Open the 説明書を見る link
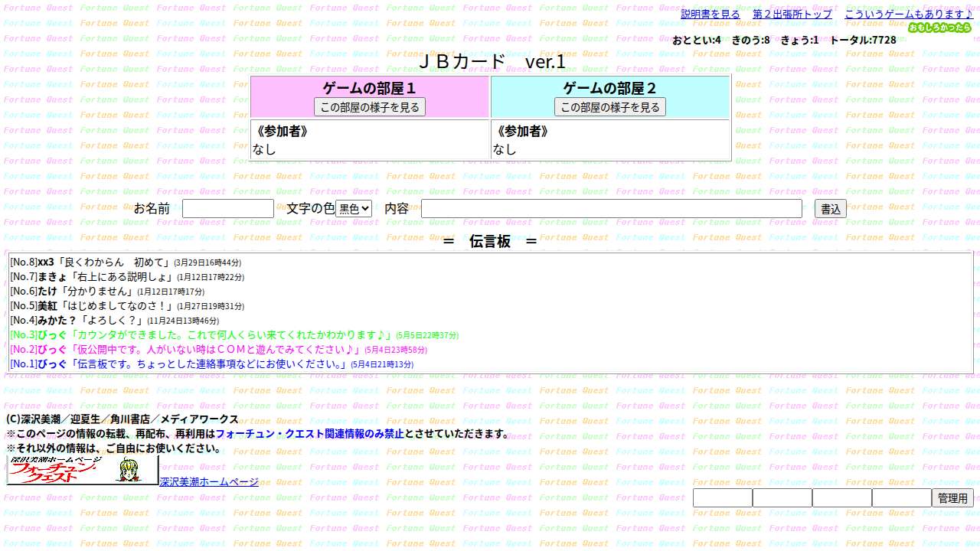The image size is (980, 551). pyautogui.click(x=710, y=14)
